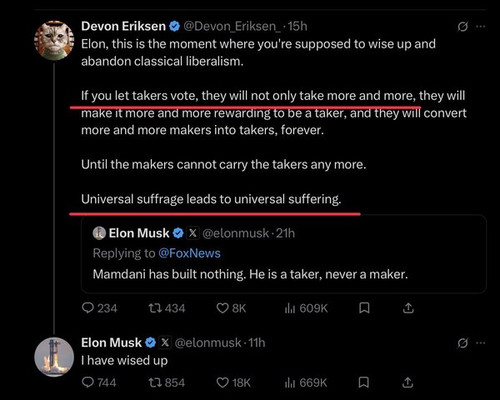This screenshot has width=500, height=400.
Task: Bookmark Elon Musk's 'I have wised up' reply
Action: pos(364,382)
